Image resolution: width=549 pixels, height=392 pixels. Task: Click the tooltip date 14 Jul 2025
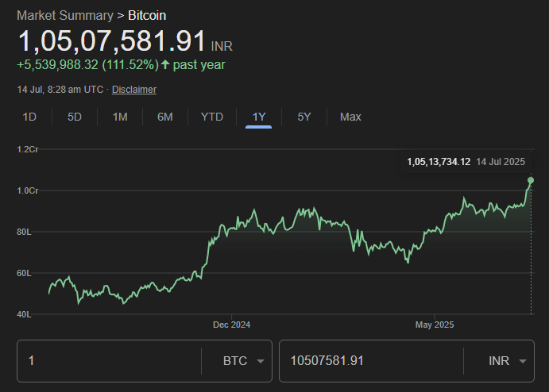pyautogui.click(x=501, y=162)
